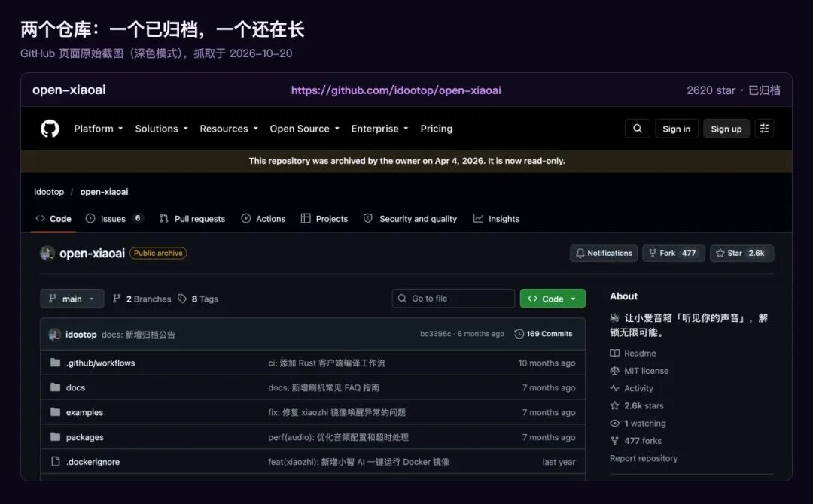Click the Fork button showing 477
Image resolution: width=813 pixels, height=504 pixels.
click(673, 253)
